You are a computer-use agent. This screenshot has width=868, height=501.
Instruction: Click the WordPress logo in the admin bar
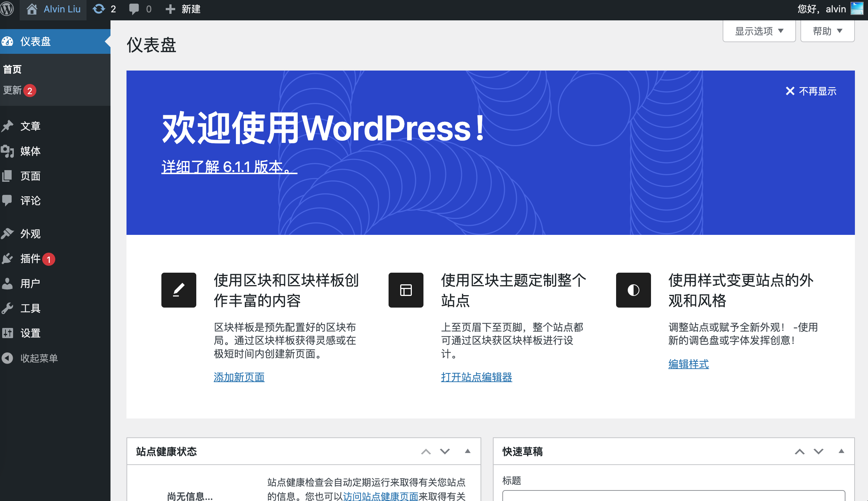coord(7,9)
